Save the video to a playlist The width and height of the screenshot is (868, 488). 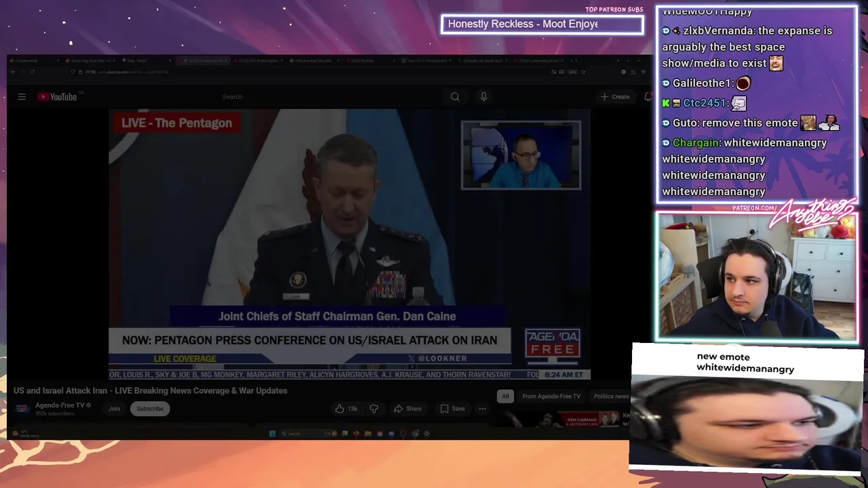(452, 409)
